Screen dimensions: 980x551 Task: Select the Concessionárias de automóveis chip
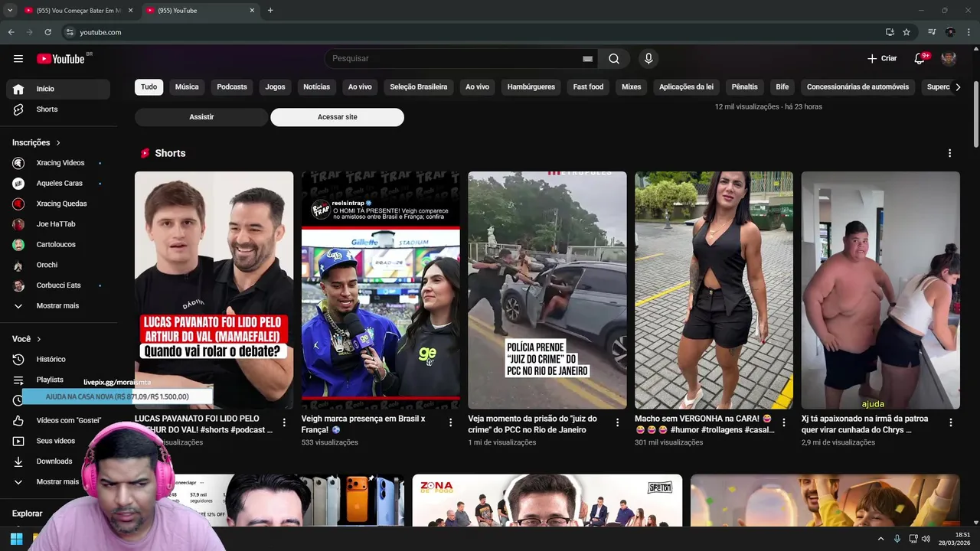[857, 87]
